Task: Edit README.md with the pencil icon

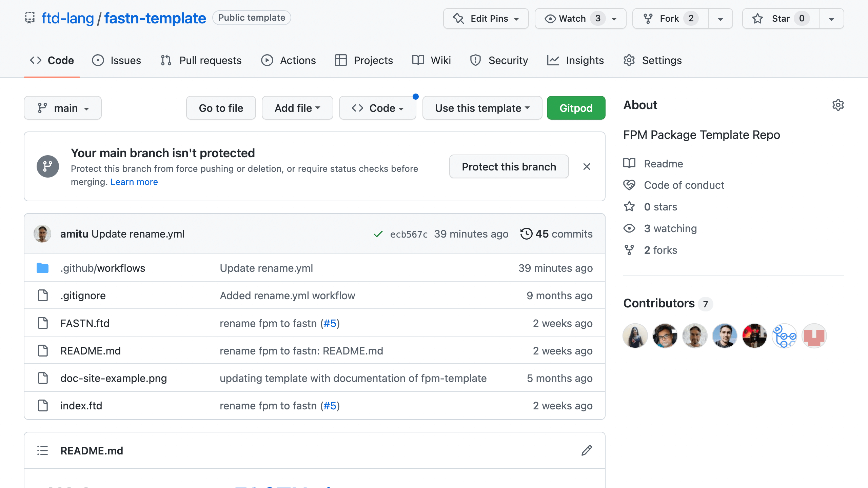Action: click(x=587, y=450)
